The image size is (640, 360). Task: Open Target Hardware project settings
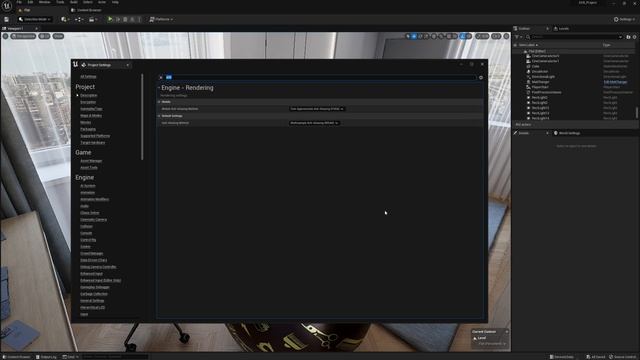93,142
